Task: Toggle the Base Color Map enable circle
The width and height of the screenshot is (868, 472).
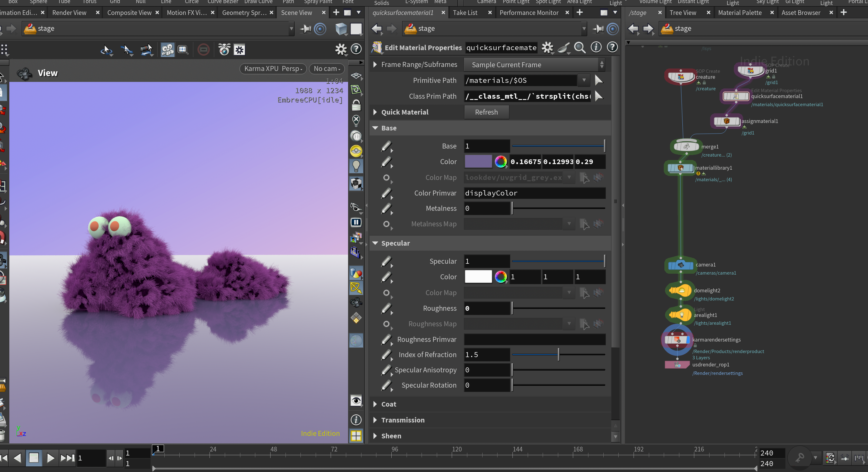Action: (x=386, y=177)
